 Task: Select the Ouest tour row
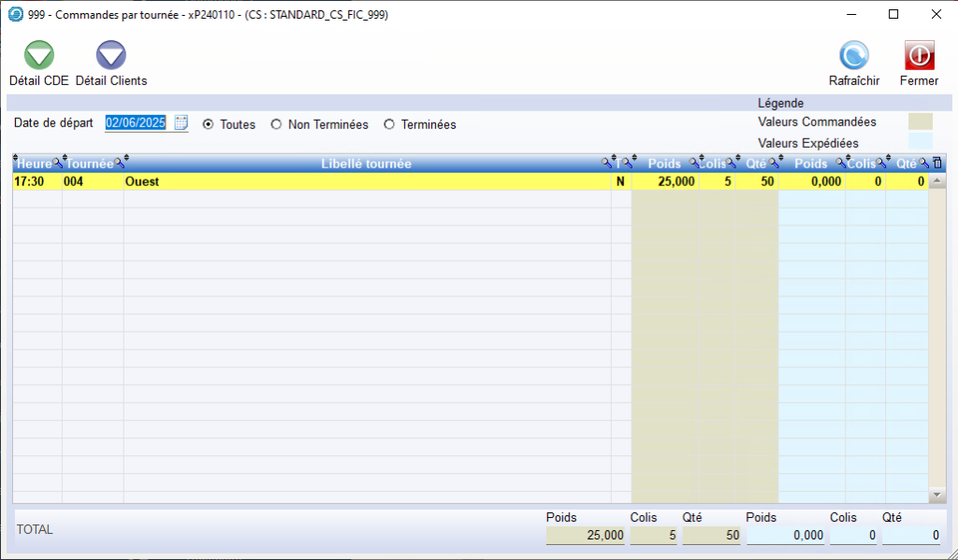pos(366,182)
